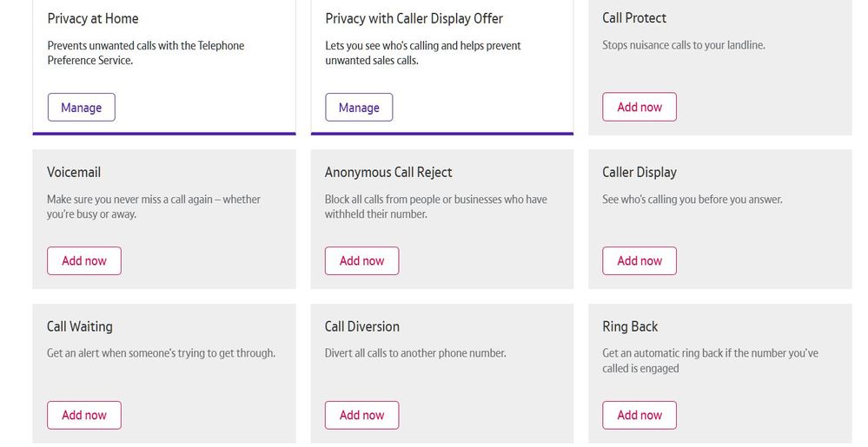Screen dimensions: 868x447
Task: Add Call Waiting feature
Action: click(x=84, y=415)
